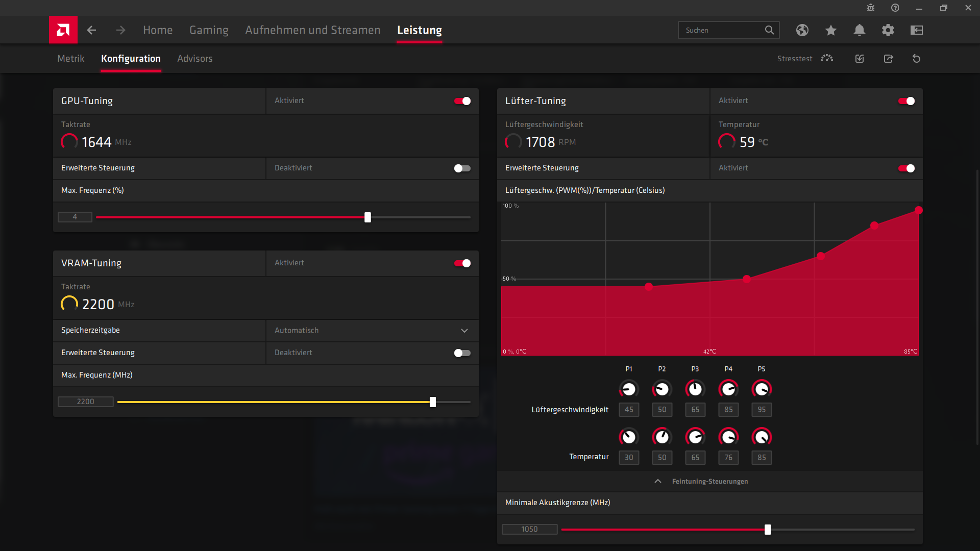This screenshot has height=551, width=980.
Task: Open settings gear icon
Action: [x=888, y=30]
